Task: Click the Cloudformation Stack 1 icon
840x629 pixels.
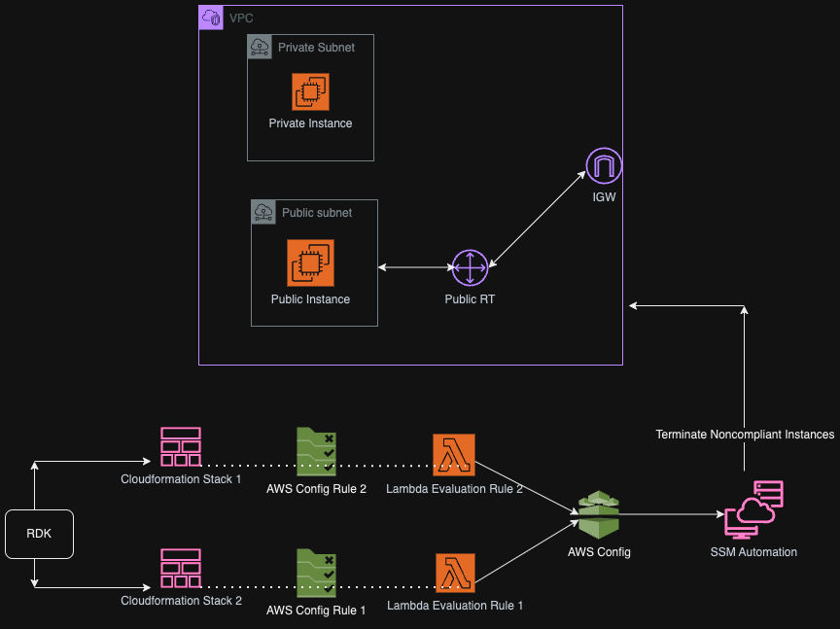Action: 181,446
